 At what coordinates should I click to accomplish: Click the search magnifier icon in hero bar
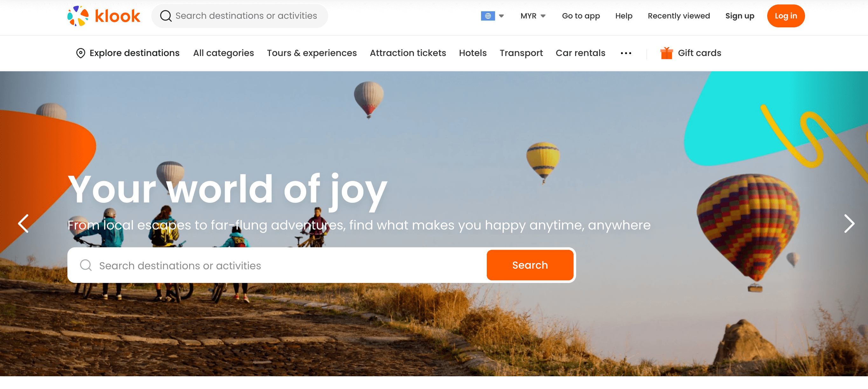tap(85, 265)
